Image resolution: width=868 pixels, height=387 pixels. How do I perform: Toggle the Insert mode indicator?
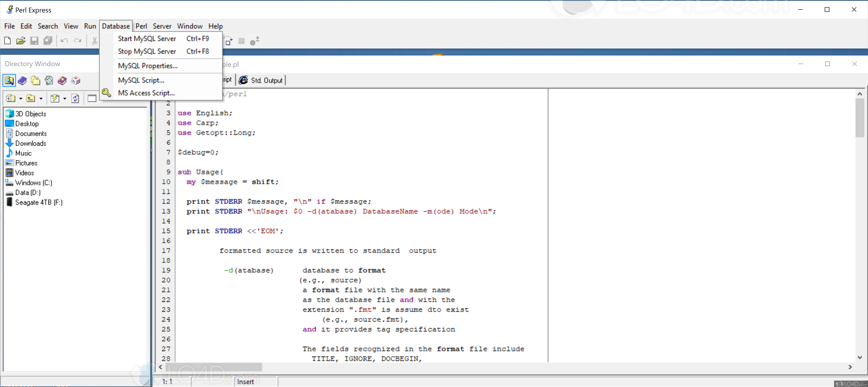[246, 382]
